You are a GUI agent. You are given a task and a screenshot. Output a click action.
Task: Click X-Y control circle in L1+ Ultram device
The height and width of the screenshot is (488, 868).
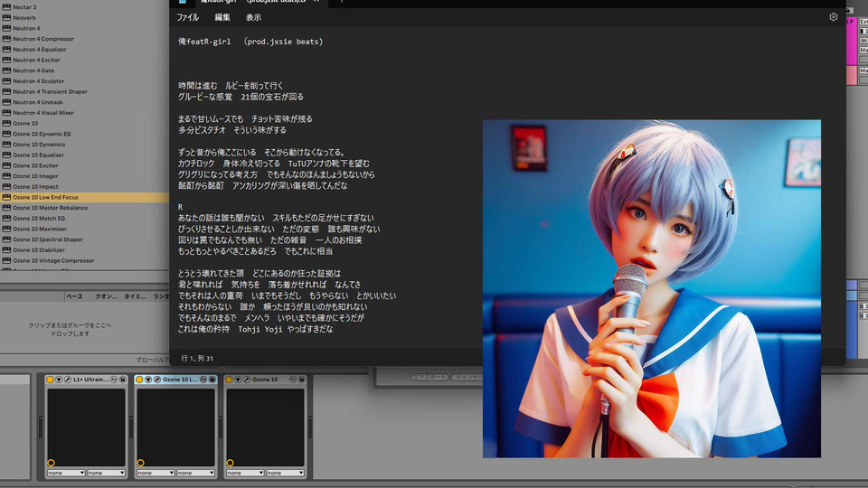click(51, 463)
